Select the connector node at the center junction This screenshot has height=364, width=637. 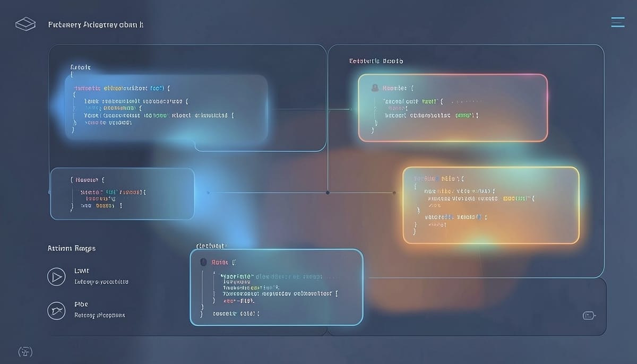pyautogui.click(x=328, y=192)
